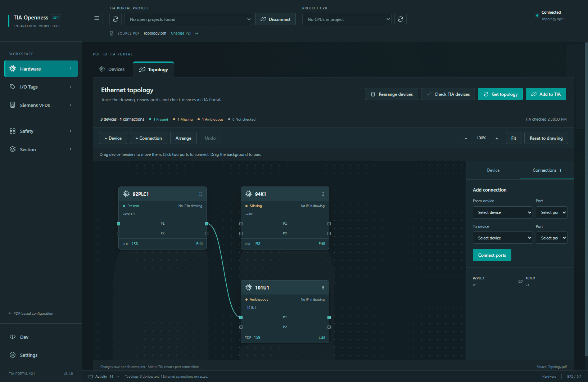Click link icon between 92PLC1 and 101U1
The image size is (588, 382).
click(520, 282)
